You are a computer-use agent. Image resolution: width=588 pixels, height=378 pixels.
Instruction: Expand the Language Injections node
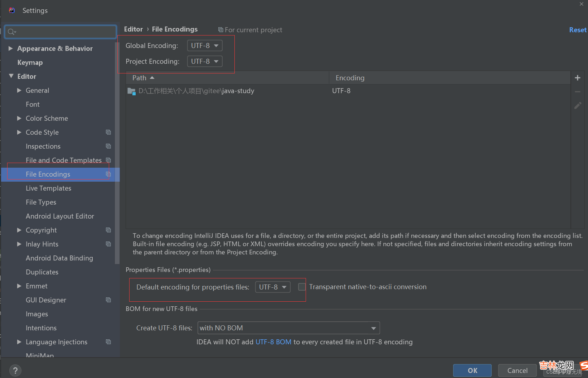(19, 342)
